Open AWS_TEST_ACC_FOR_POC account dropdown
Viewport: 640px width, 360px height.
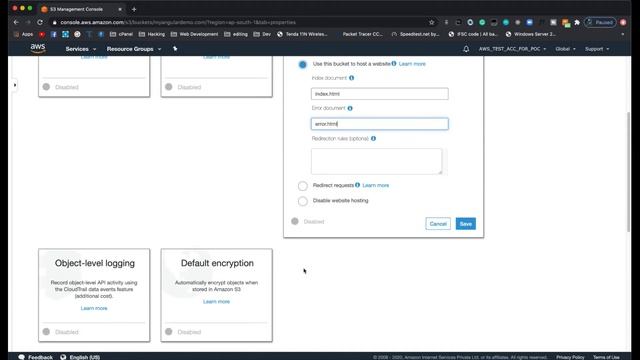click(x=512, y=49)
